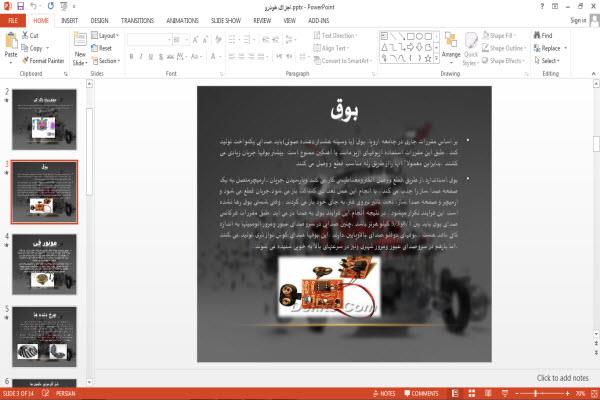
Task: Open the FILE tab
Action: tap(13, 21)
